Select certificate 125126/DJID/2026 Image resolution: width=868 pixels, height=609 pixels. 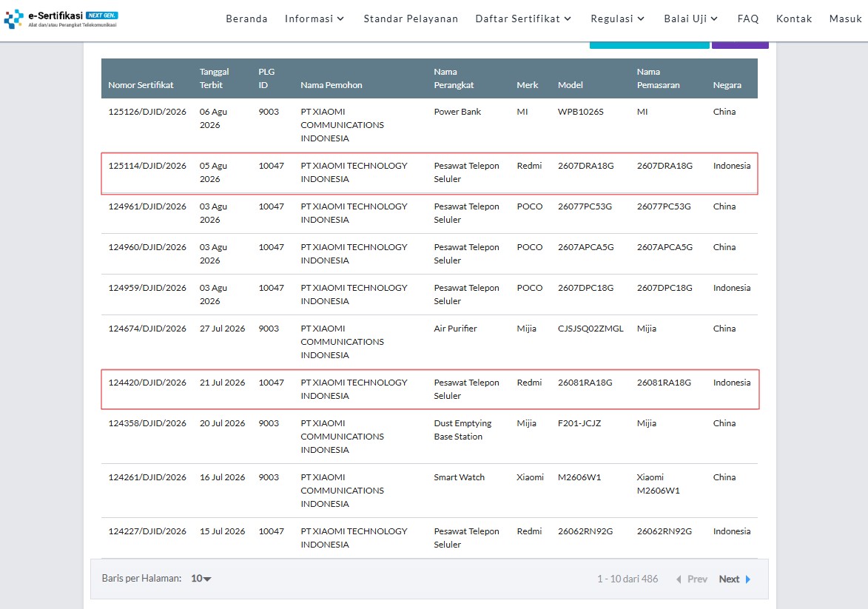click(x=147, y=111)
